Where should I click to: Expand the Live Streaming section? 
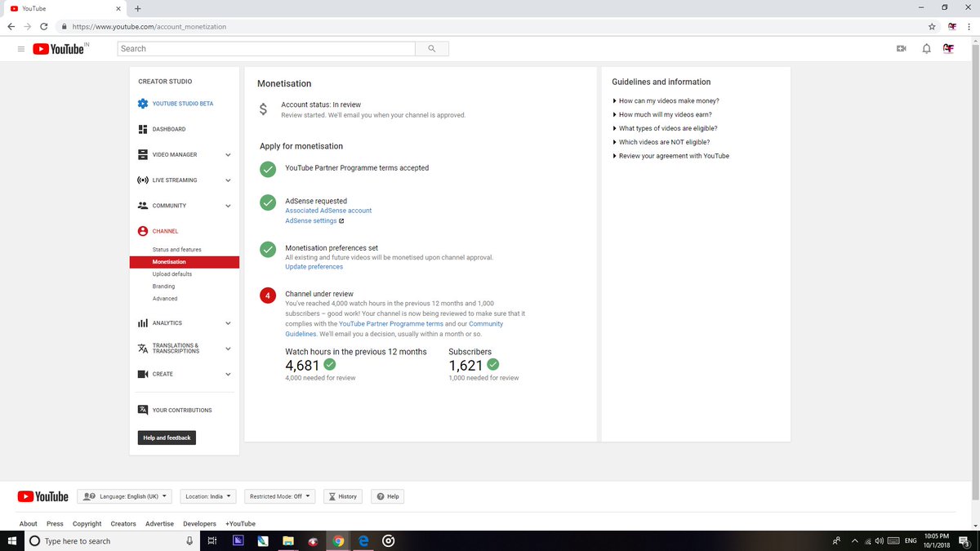pyautogui.click(x=228, y=180)
